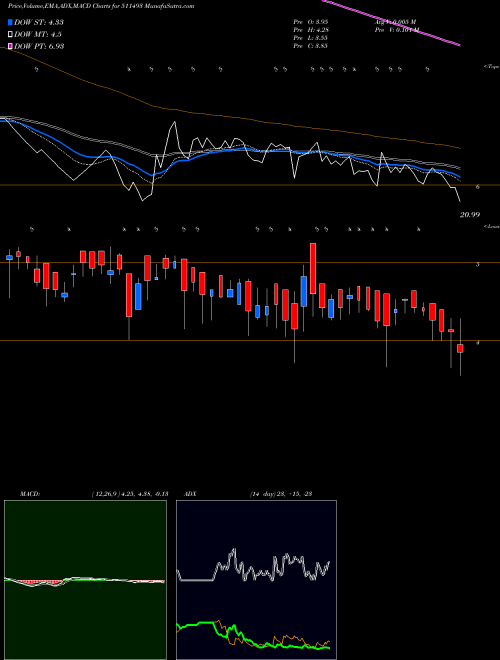The image size is (500, 660).
Task: Click the blue DOW ST legend swatch
Action: [x=11, y=22]
